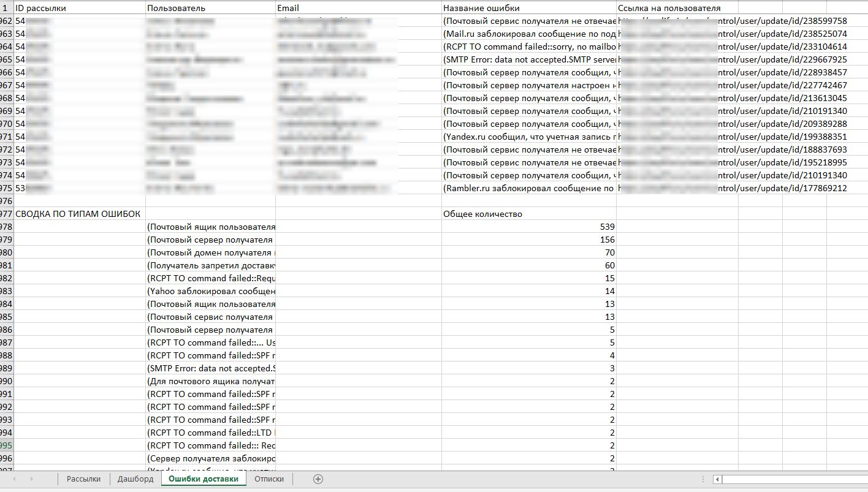Select the Yahoo заблокировал summary cell
868x492 pixels.
pyautogui.click(x=211, y=291)
